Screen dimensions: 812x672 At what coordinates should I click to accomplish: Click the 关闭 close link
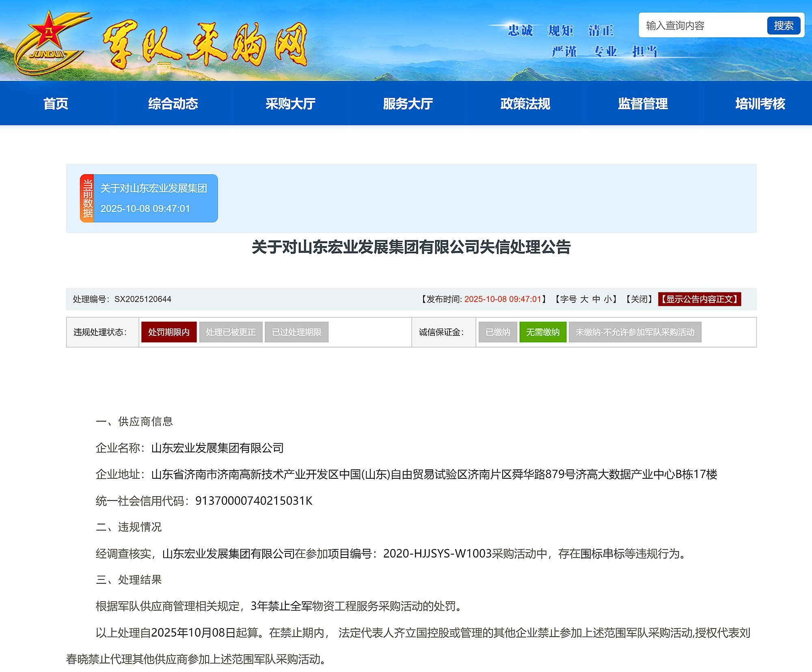(x=639, y=299)
